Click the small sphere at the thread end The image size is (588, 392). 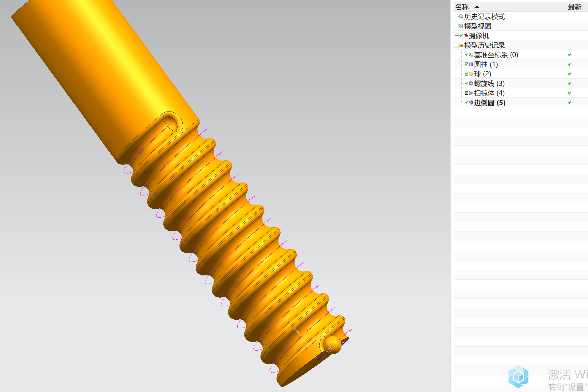(333, 345)
